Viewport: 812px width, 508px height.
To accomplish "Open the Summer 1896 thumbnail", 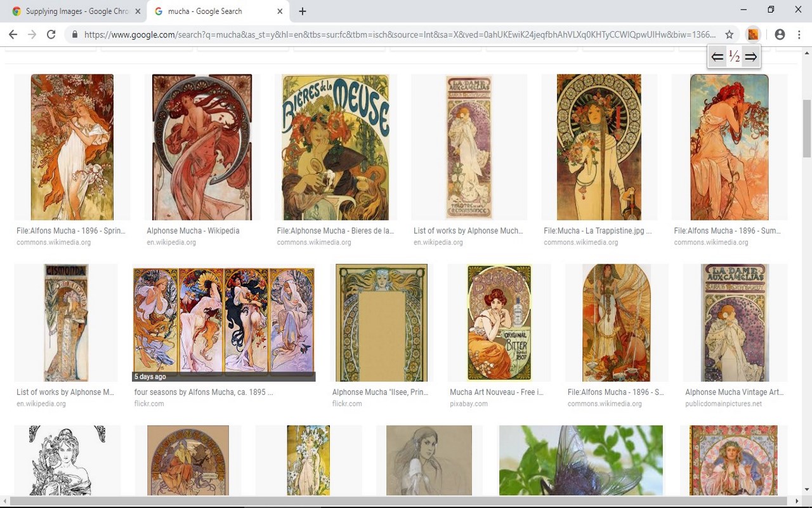I will 730,147.
